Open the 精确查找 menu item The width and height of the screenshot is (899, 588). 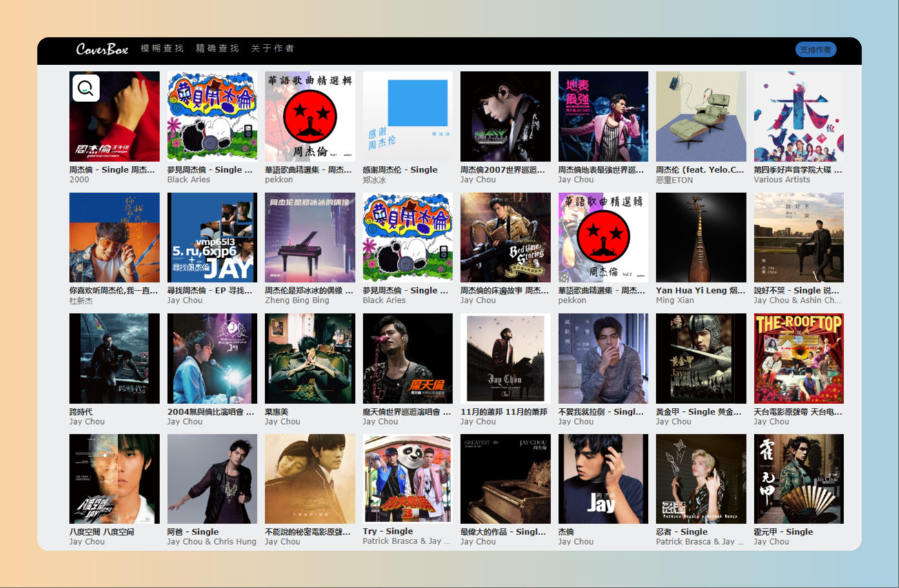pos(217,48)
